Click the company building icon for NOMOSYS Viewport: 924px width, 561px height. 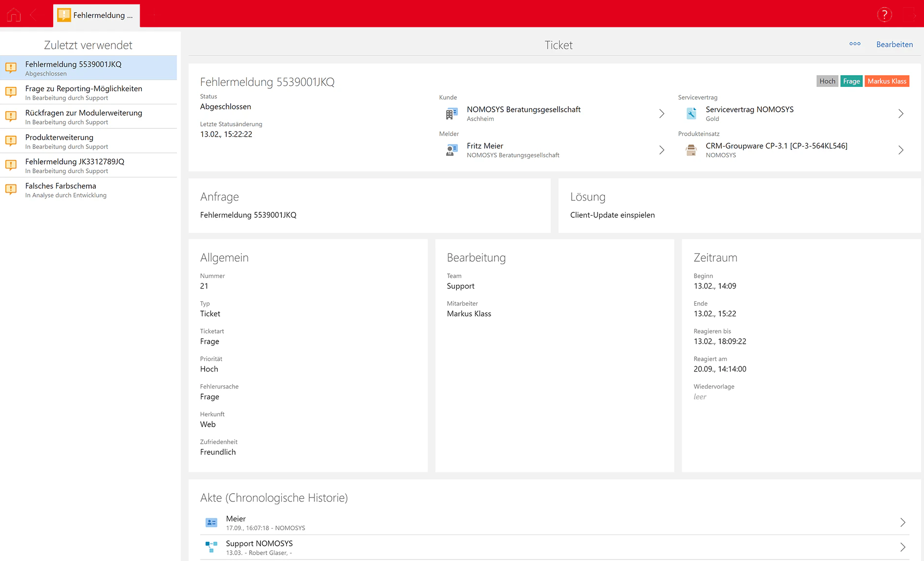point(451,113)
